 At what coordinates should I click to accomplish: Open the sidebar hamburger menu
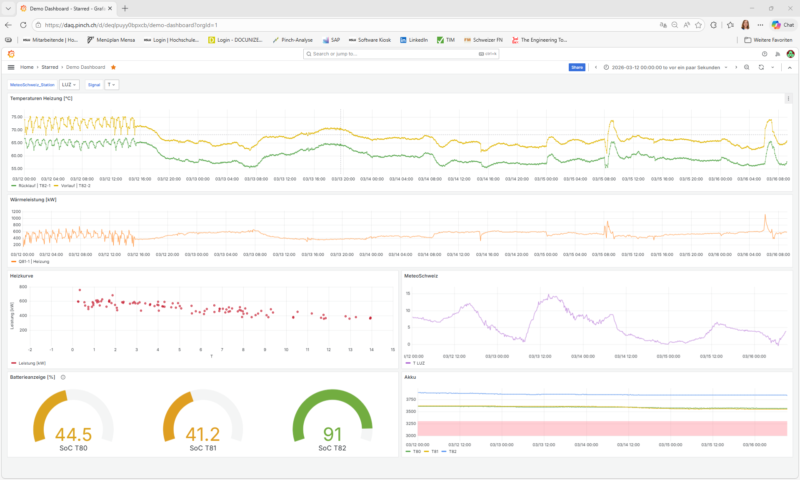(x=11, y=67)
